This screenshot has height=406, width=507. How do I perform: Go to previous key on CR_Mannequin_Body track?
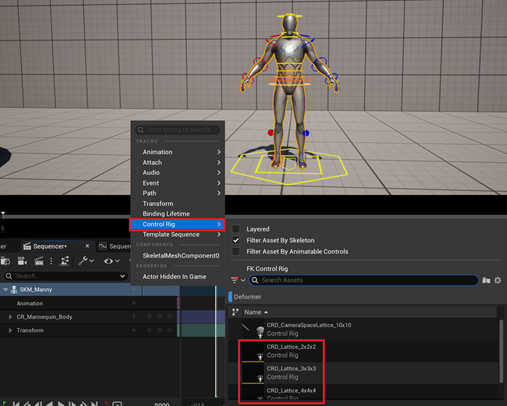tap(149, 316)
